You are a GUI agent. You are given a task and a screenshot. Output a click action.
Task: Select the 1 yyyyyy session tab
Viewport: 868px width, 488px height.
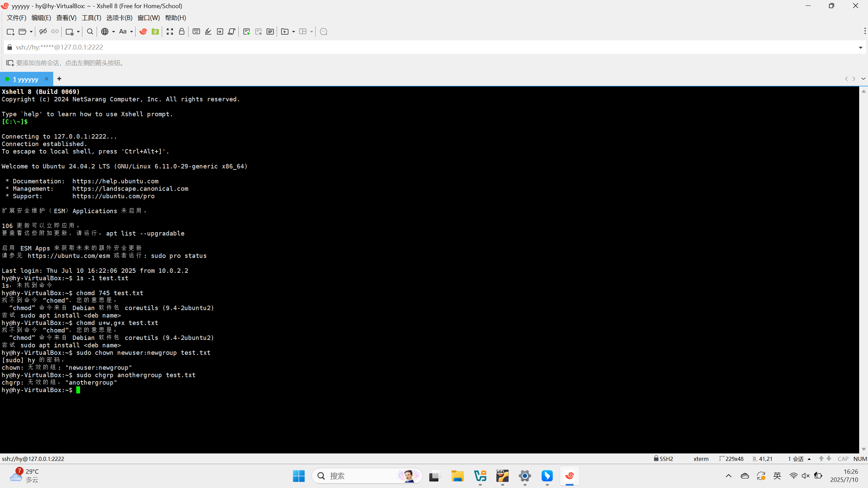pos(25,79)
